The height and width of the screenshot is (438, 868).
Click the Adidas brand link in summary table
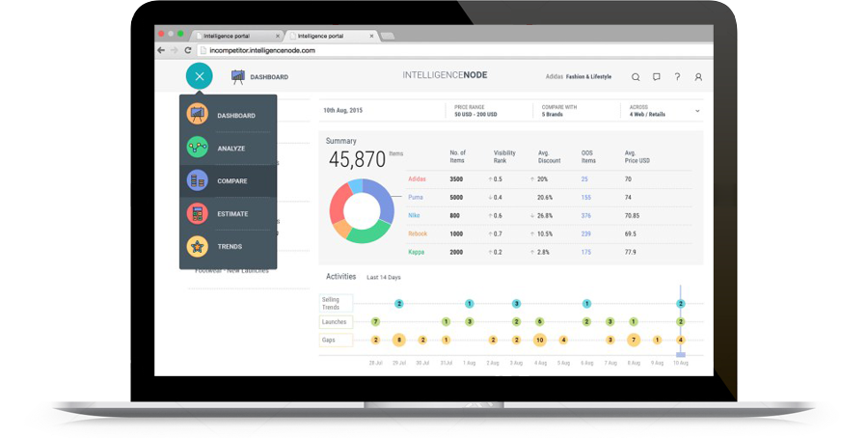pos(417,179)
